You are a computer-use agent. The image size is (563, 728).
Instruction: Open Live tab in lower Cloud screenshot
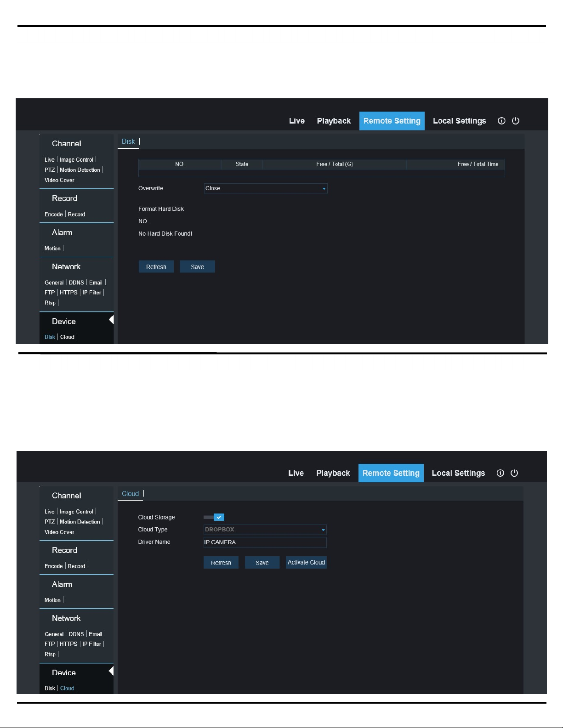[296, 473]
